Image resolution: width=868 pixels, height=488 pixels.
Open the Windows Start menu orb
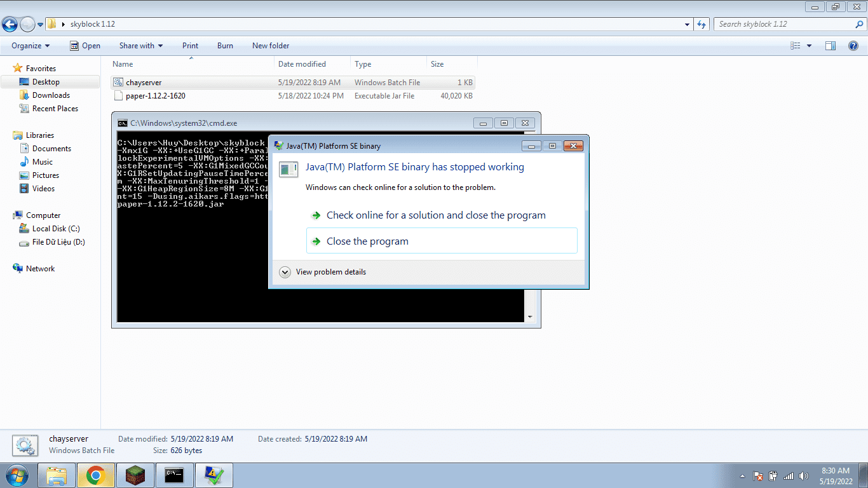click(x=16, y=475)
